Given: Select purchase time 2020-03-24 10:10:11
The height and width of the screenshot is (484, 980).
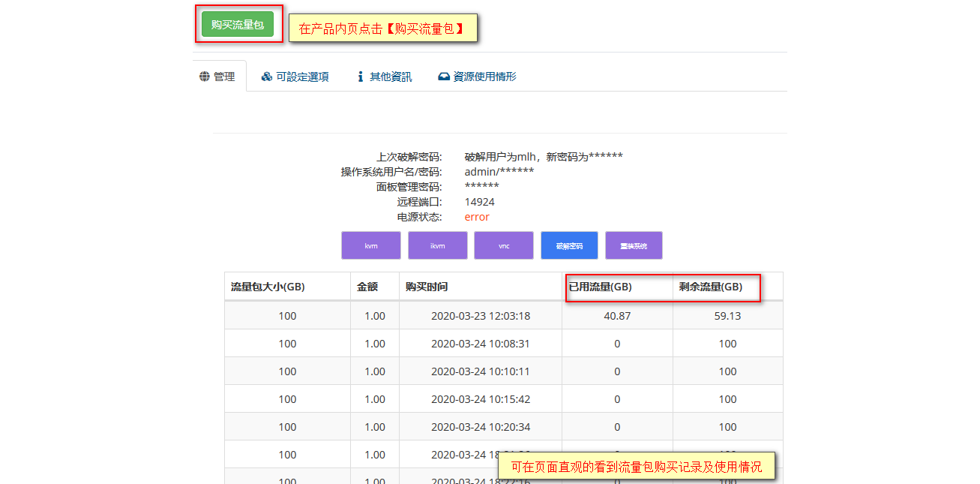Looking at the screenshot, I should (x=481, y=371).
